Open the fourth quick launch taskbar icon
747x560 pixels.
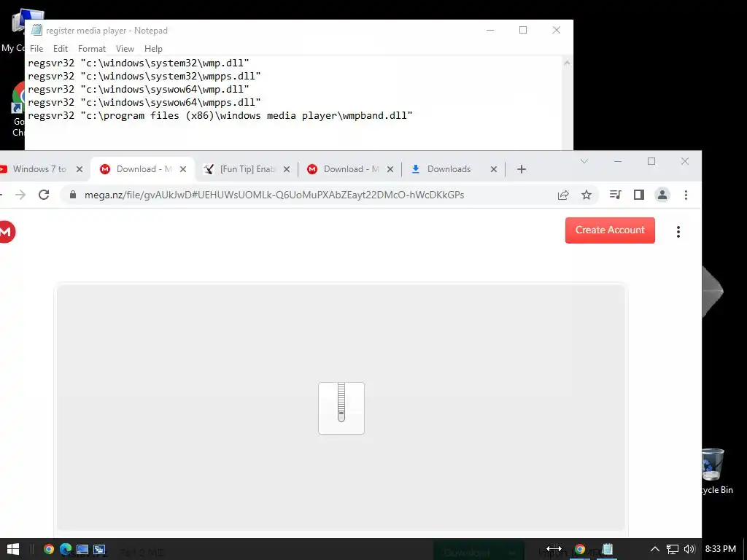point(99,549)
